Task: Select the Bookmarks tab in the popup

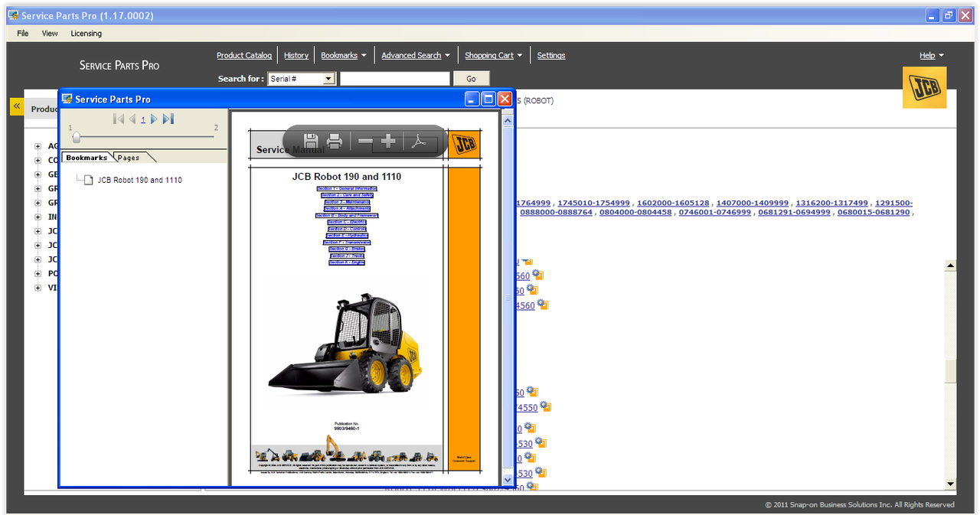Action: coord(87,158)
